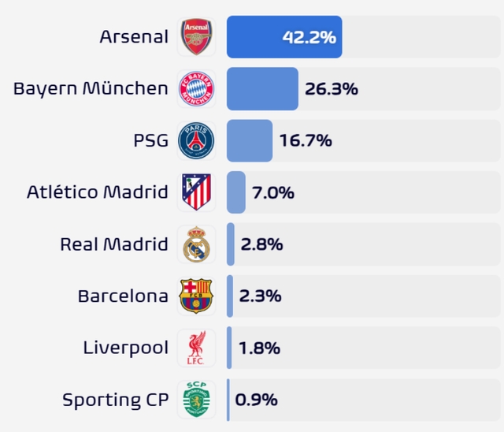Click the Sporting CP green badge
The image size is (504, 432).
(x=196, y=400)
